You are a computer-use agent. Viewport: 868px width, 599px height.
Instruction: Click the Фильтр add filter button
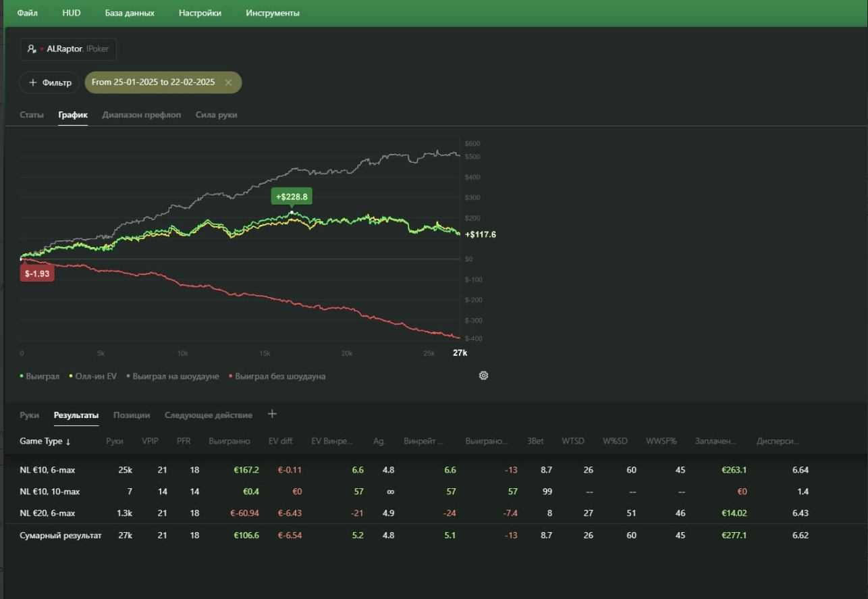pos(49,82)
